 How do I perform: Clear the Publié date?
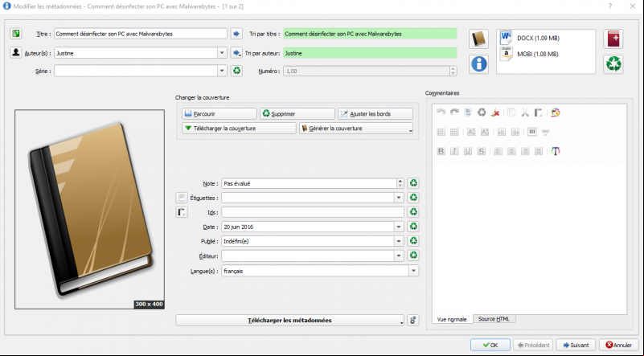pos(413,240)
